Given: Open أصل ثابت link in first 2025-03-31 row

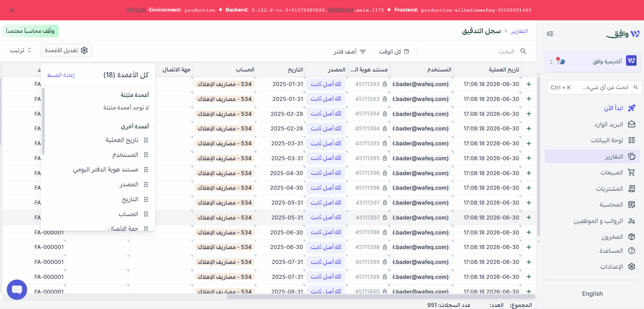Looking at the screenshot, I should [326, 143].
